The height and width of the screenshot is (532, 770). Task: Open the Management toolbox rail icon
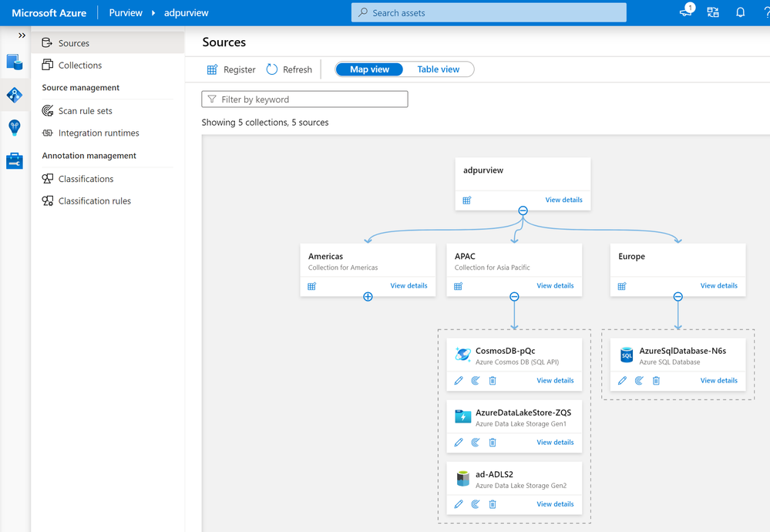point(14,160)
